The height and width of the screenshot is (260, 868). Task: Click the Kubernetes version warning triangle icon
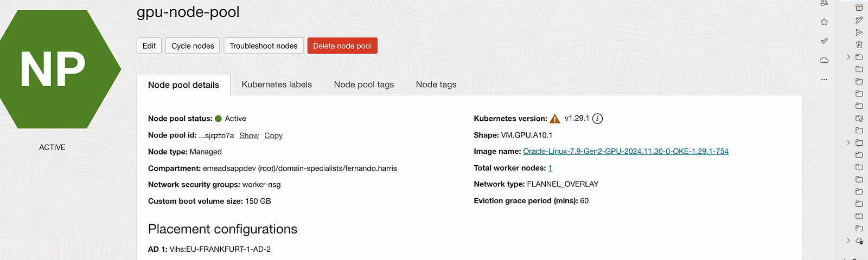[554, 119]
